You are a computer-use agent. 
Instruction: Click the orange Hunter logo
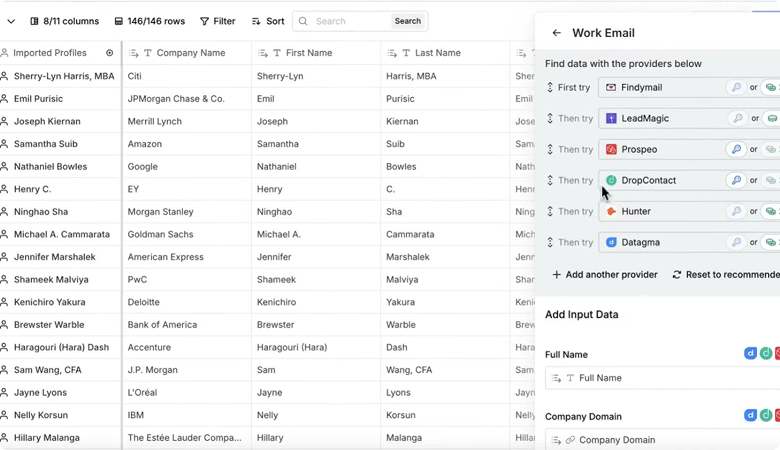coord(611,211)
